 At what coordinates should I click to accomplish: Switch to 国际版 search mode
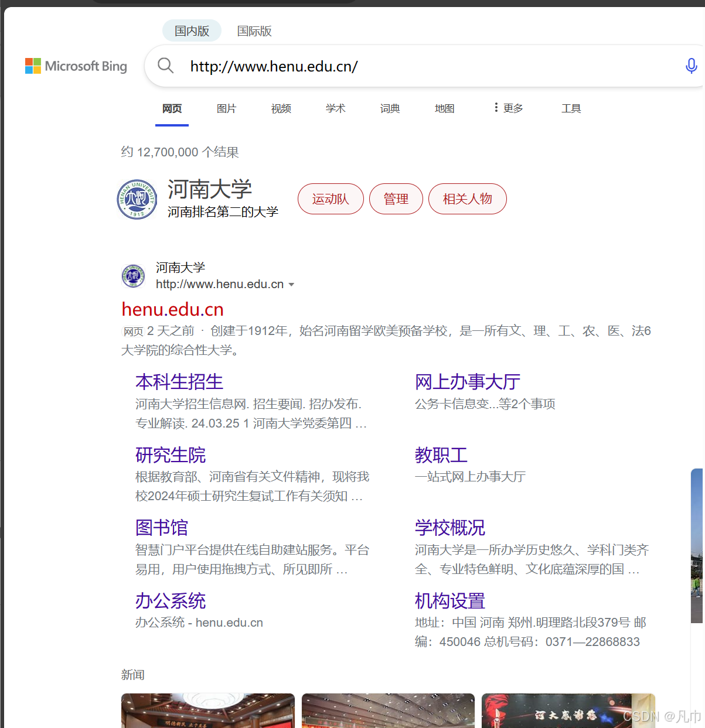point(254,31)
